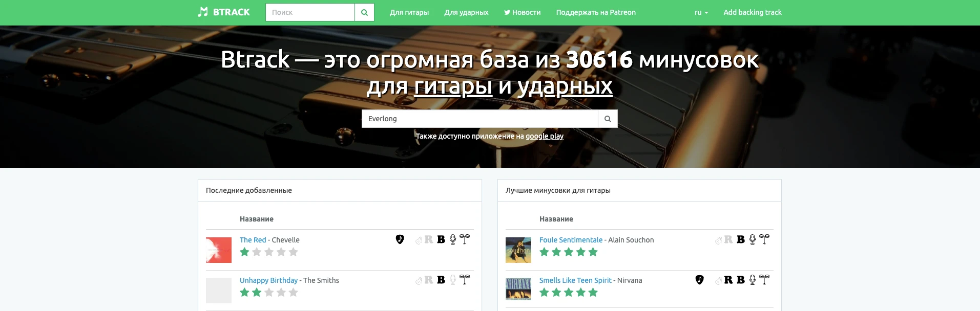Open The Red song link

[253, 240]
